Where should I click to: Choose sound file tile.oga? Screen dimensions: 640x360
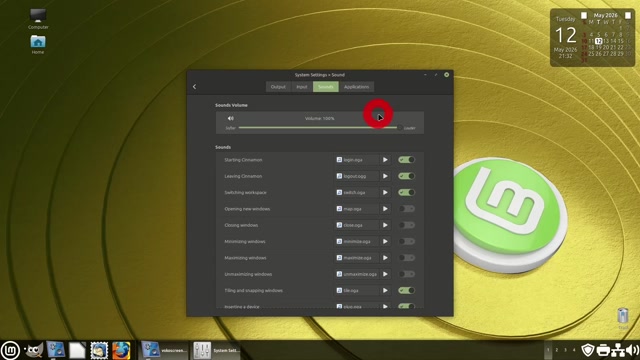point(357,290)
